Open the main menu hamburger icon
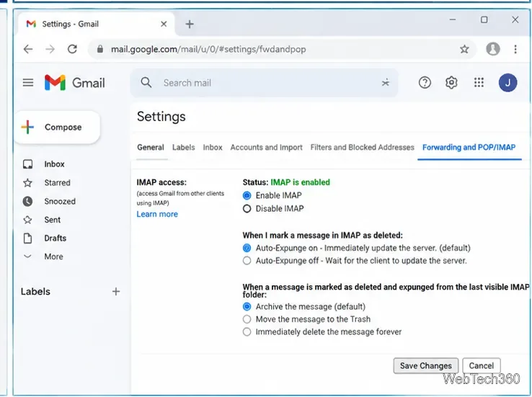532x397 pixels. [28, 83]
